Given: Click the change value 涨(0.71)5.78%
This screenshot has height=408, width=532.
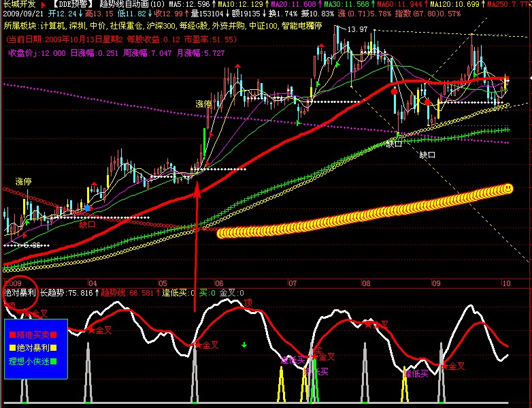Looking at the screenshot, I should [365, 14].
